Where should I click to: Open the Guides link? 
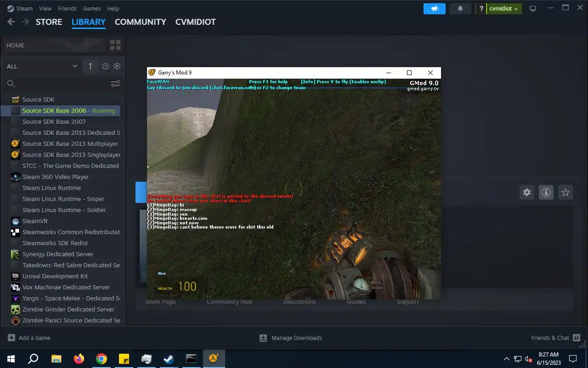pyautogui.click(x=356, y=302)
